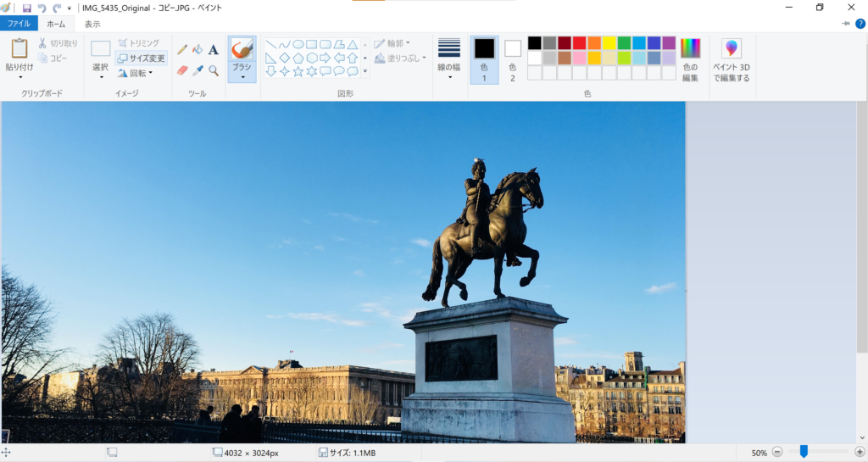Select the Magnifier tool
The height and width of the screenshot is (462, 868).
pyautogui.click(x=214, y=70)
